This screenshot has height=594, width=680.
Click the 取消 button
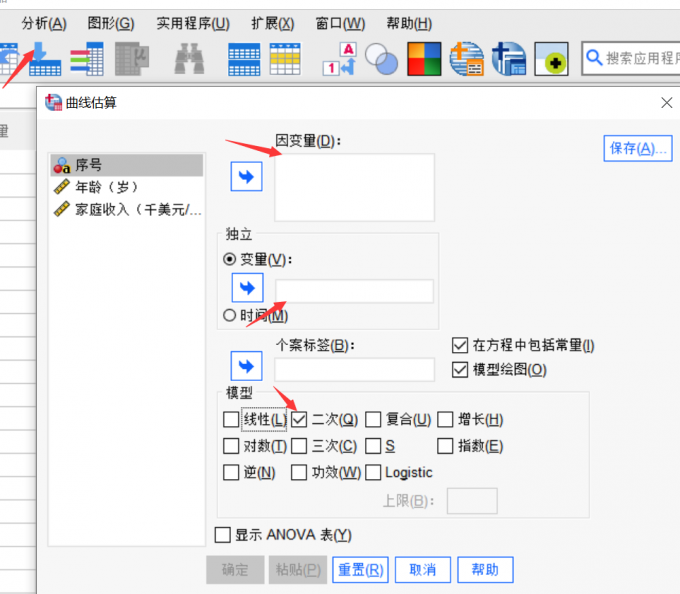(x=423, y=570)
